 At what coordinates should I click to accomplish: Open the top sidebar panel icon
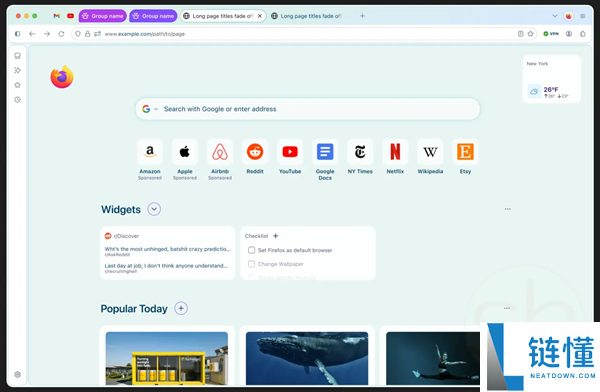click(18, 56)
